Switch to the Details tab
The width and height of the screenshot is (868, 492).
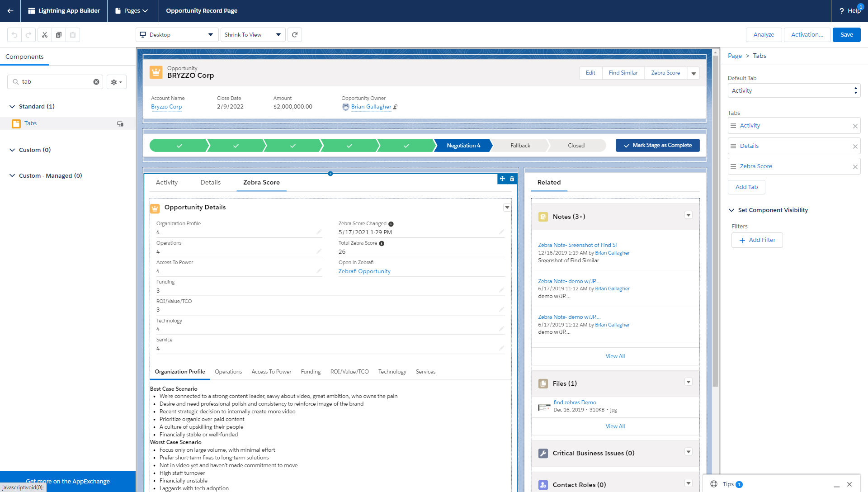click(210, 183)
